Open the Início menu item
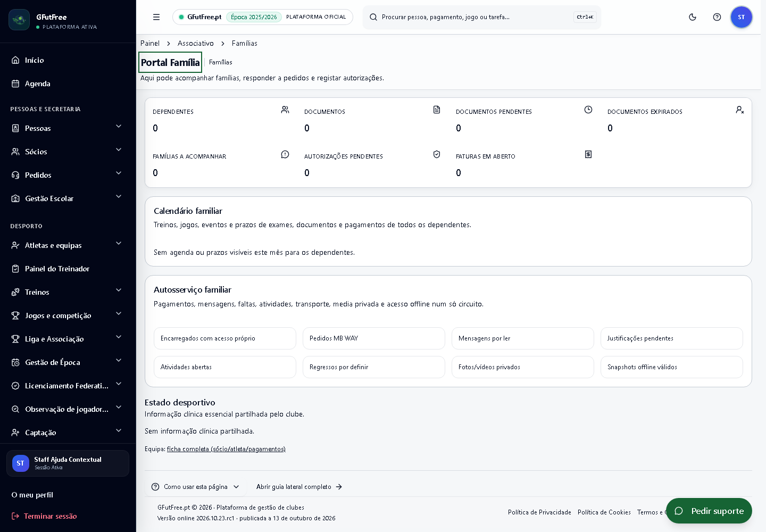766x532 pixels. (x=68, y=60)
